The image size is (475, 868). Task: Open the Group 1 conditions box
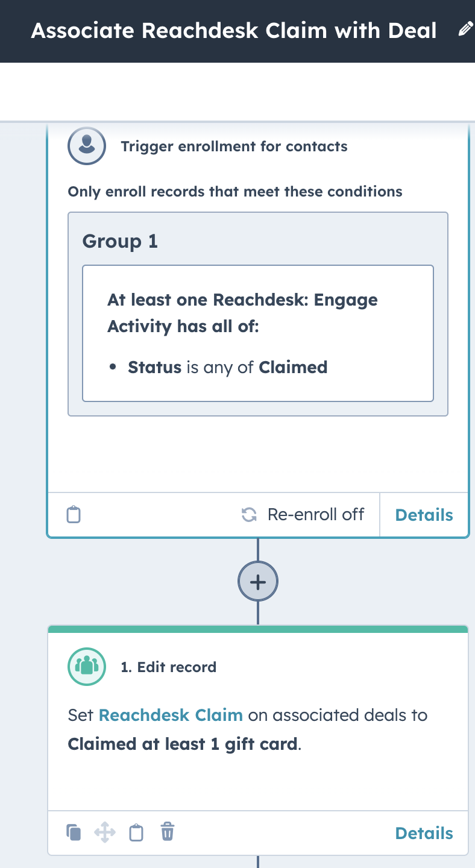coord(258,314)
